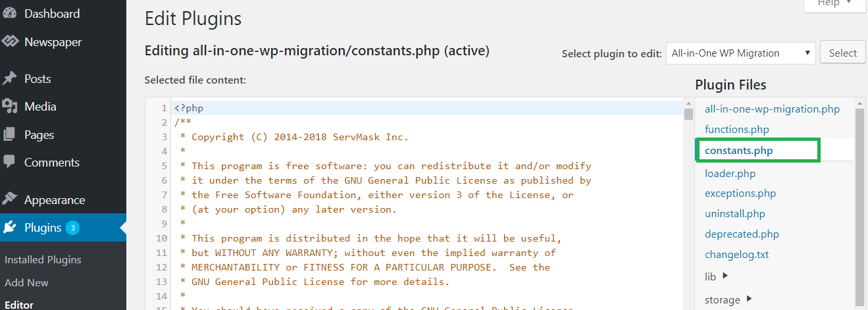Click the Posts pushpin icon
This screenshot has height=310, width=868.
(10, 79)
